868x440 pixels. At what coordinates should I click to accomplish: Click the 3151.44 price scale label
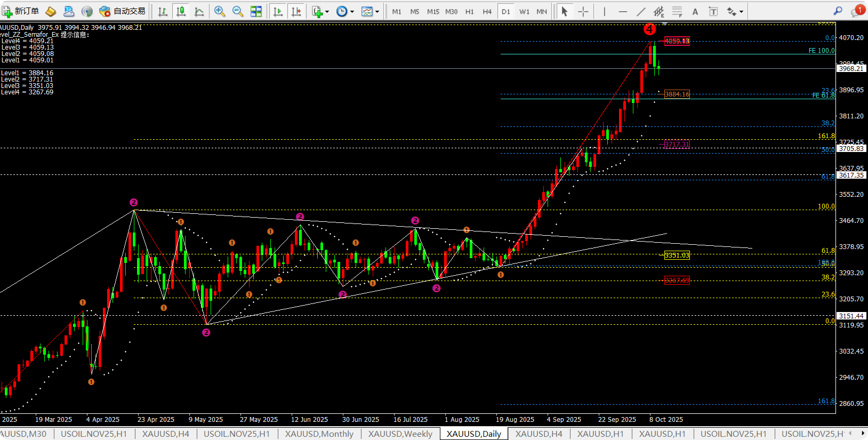pos(851,316)
